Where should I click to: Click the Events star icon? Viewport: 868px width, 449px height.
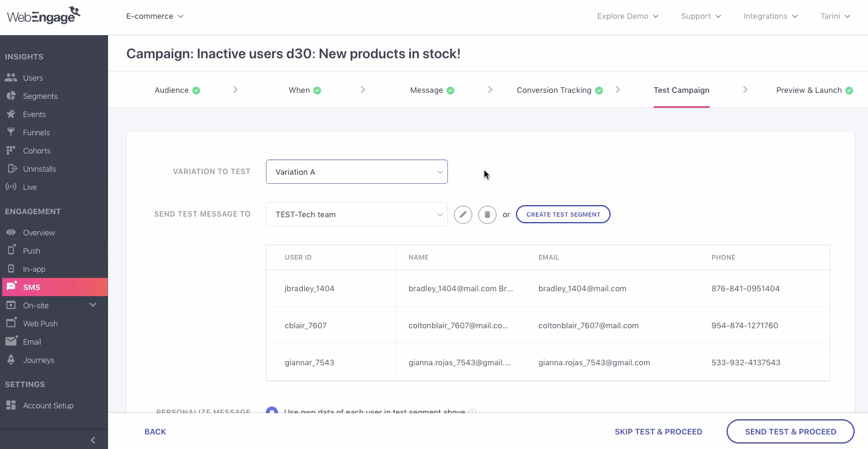click(x=11, y=114)
